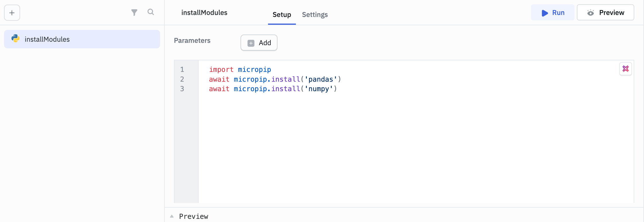Open the Settings tab

click(x=315, y=15)
